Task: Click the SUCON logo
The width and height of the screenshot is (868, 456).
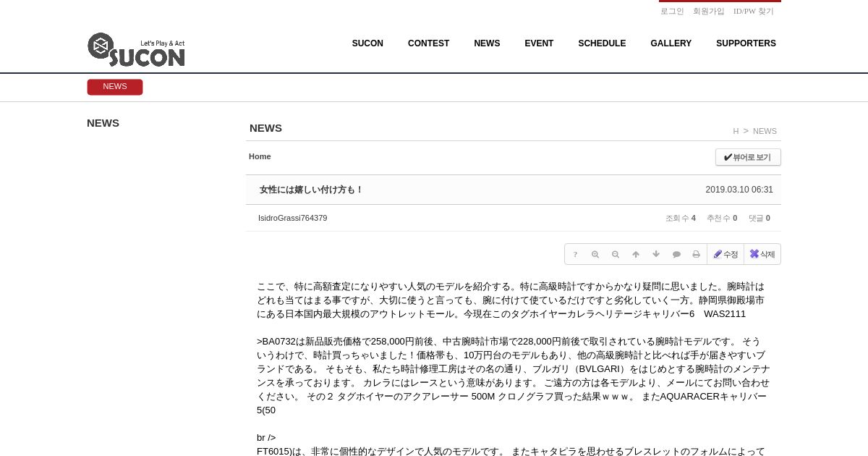Action: 136,50
